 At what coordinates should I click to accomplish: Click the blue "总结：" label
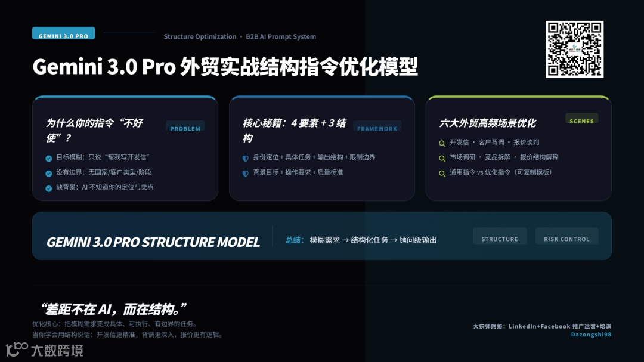295,240
